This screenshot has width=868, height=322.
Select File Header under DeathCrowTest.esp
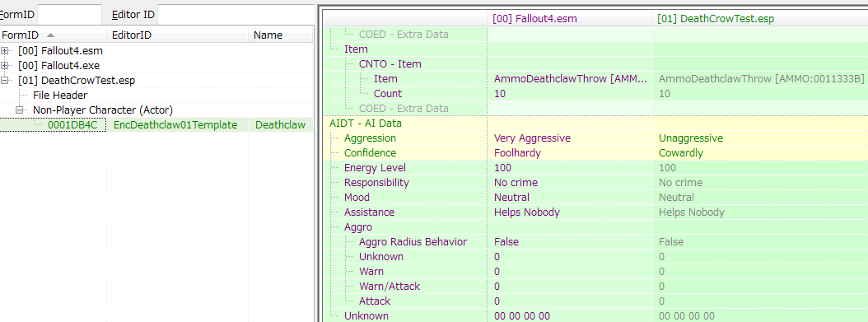[x=60, y=96]
